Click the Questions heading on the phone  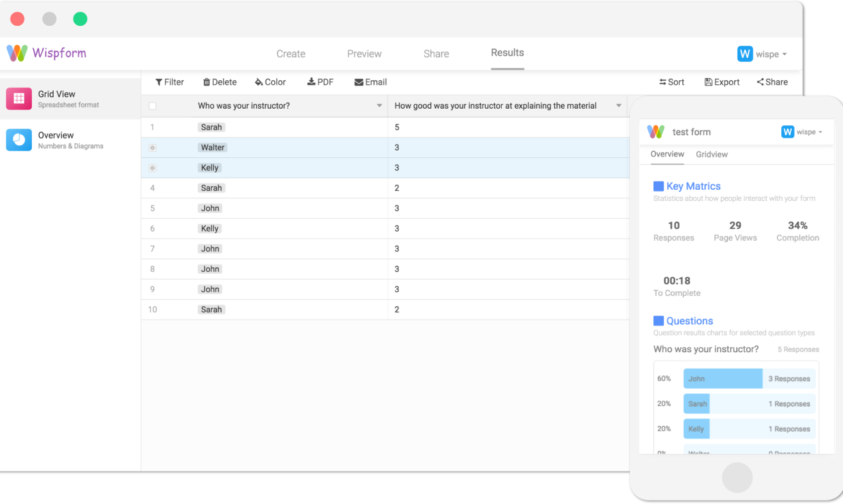pos(690,321)
